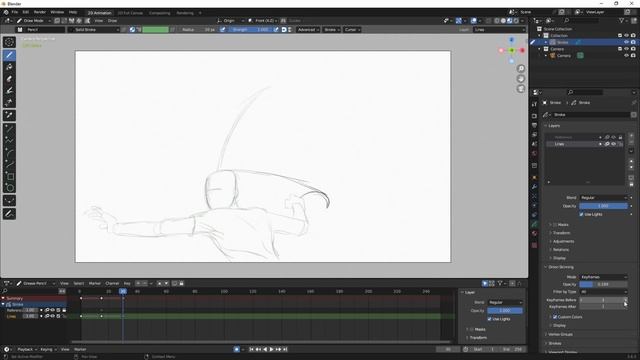Select the Polyline tool
This screenshot has height=360, width=640.
click(x=9, y=140)
